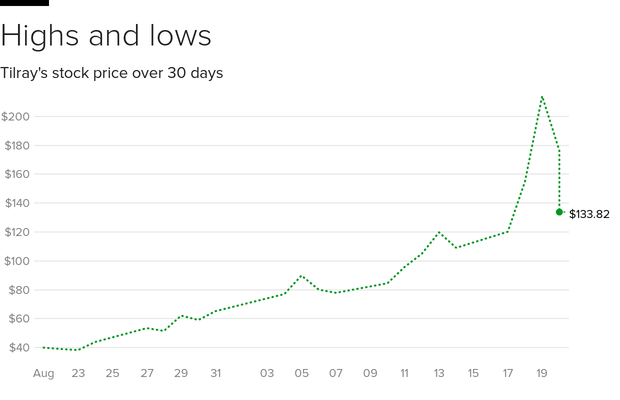Click the "Aug" x-axis label
Image resolution: width=620 pixels, height=400 pixels.
point(43,374)
